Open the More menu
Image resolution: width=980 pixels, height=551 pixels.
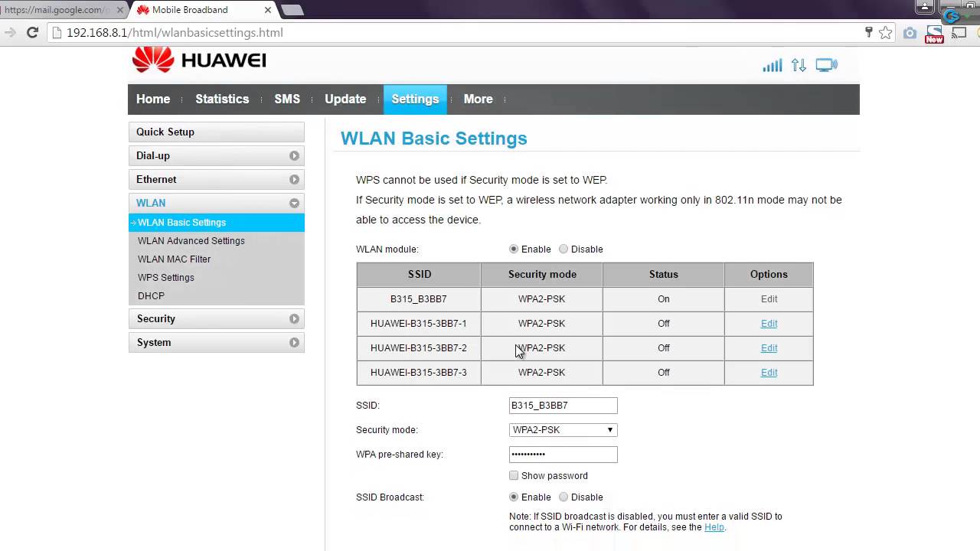[478, 99]
